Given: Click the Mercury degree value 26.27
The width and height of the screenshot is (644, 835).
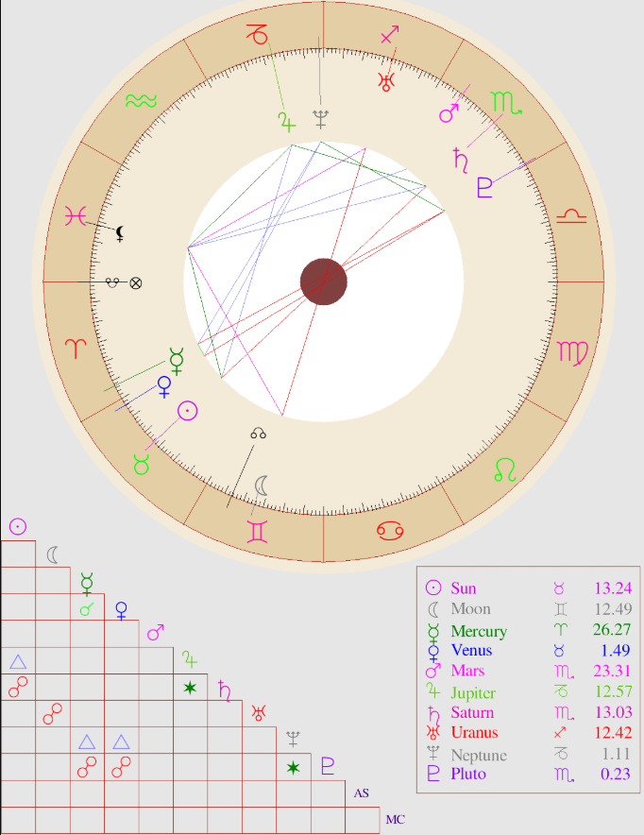Looking at the screenshot, I should pos(612,629).
